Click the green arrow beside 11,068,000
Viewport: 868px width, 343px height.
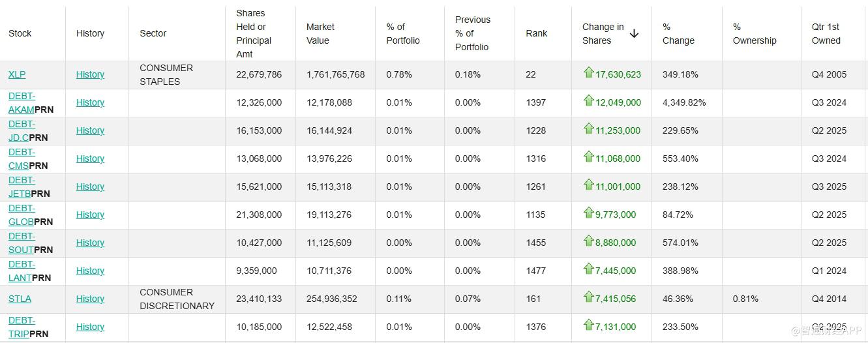pos(589,157)
